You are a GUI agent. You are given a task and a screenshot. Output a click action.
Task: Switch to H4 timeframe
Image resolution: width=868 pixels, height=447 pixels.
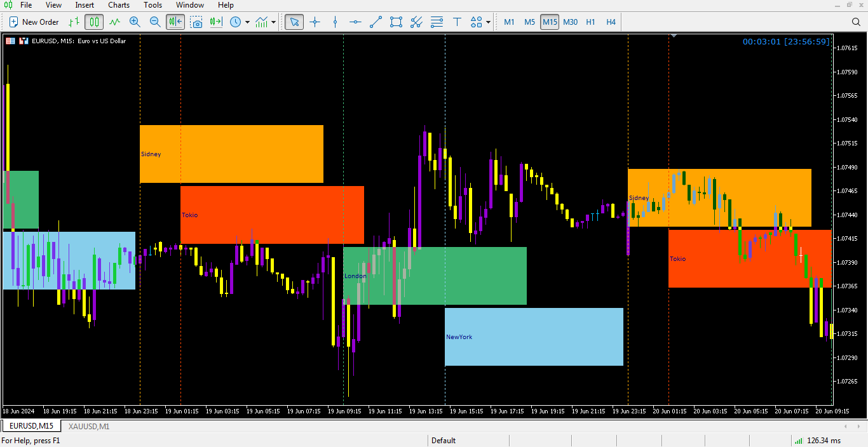(x=611, y=22)
